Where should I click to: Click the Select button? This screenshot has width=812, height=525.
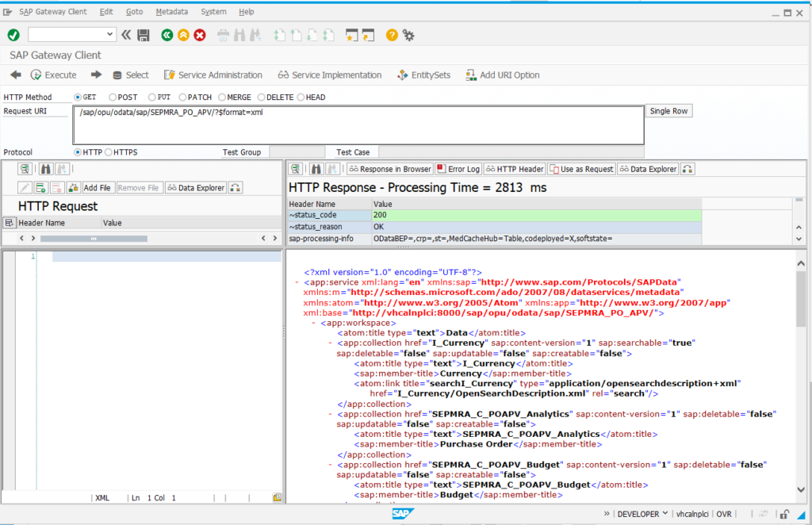click(x=131, y=75)
